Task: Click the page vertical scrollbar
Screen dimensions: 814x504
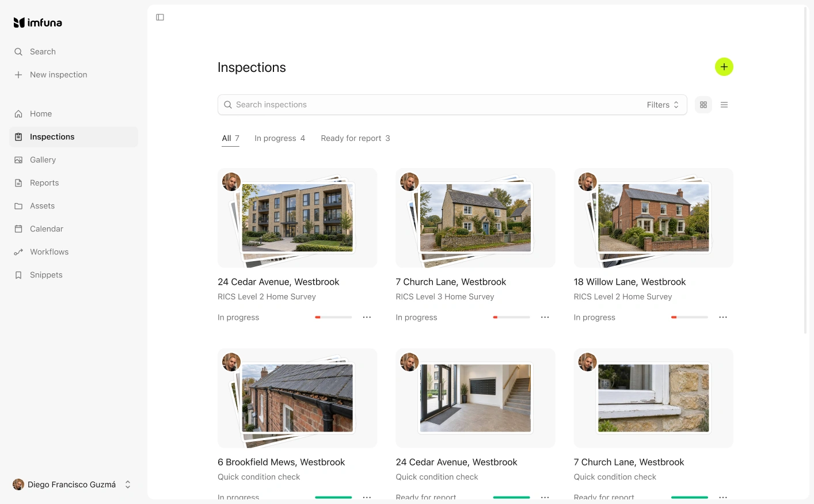Action: 805,170
